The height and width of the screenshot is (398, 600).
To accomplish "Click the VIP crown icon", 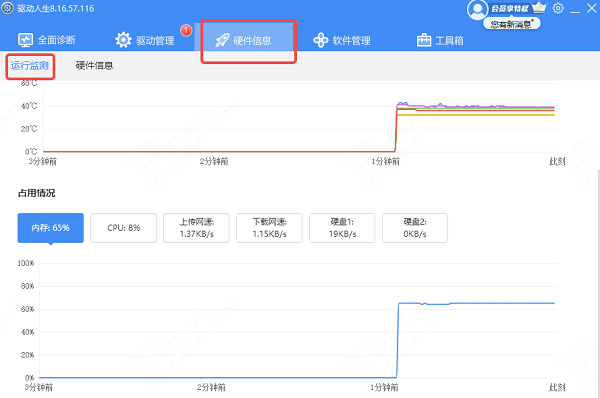I will click(x=540, y=7).
